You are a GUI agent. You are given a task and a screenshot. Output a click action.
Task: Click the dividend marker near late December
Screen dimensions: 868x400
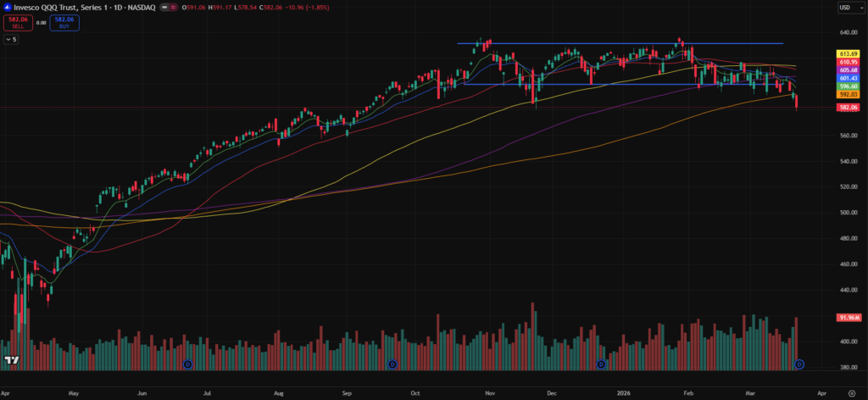pos(601,364)
